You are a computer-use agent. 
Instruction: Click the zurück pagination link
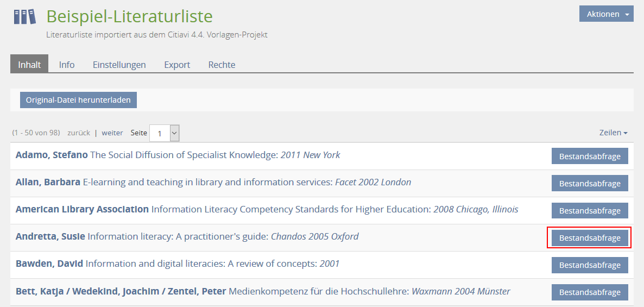pos(79,133)
